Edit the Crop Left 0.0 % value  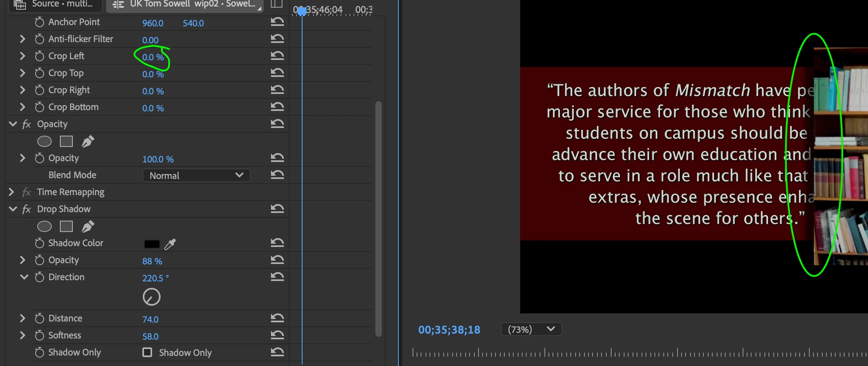pyautogui.click(x=153, y=57)
